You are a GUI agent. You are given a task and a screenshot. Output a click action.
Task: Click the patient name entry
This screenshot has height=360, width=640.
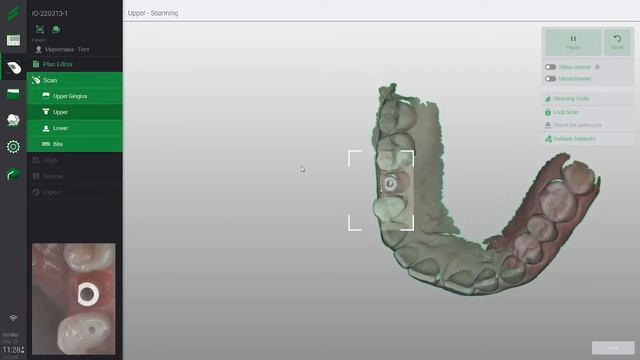pos(67,49)
